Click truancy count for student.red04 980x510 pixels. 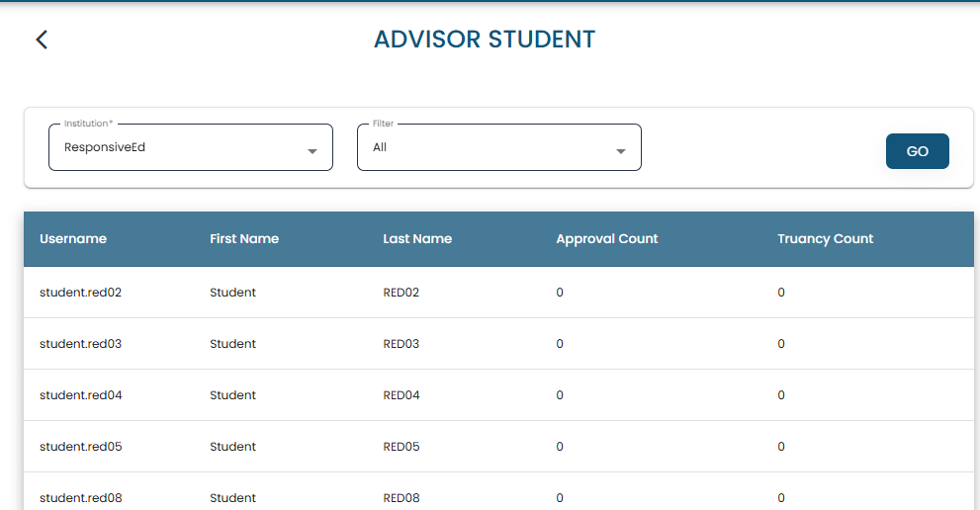point(781,395)
